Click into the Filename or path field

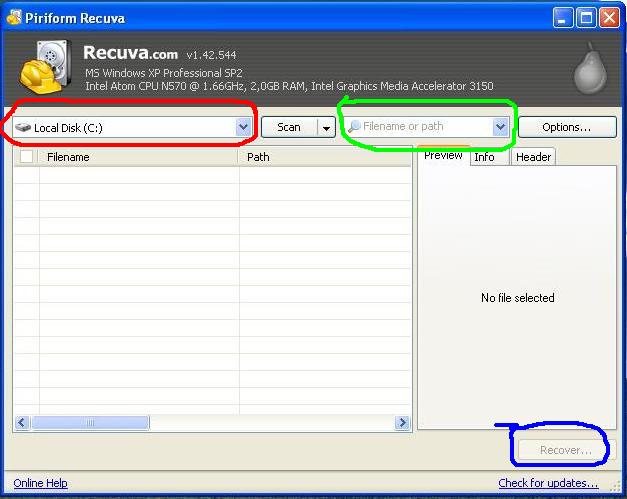[426, 127]
